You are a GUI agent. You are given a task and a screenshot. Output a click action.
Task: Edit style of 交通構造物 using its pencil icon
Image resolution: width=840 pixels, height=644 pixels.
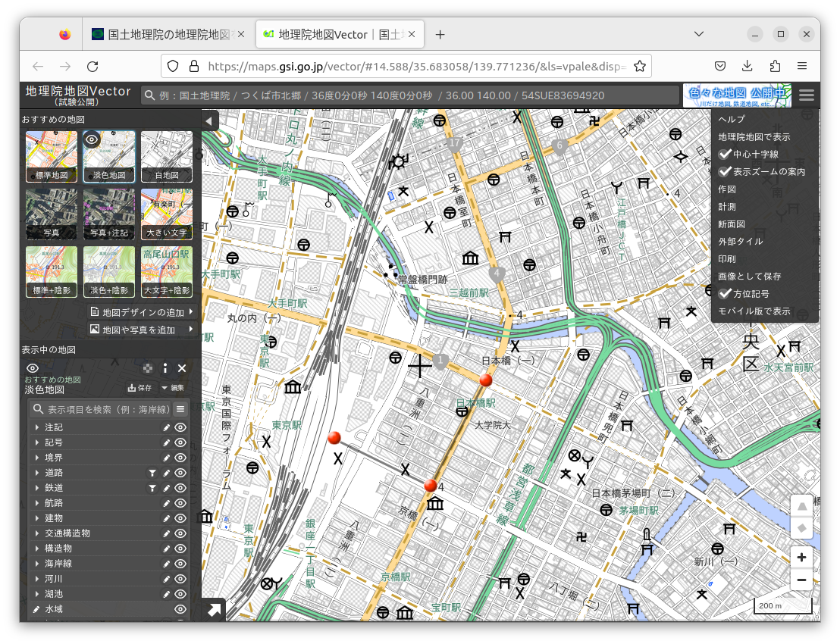[167, 533]
